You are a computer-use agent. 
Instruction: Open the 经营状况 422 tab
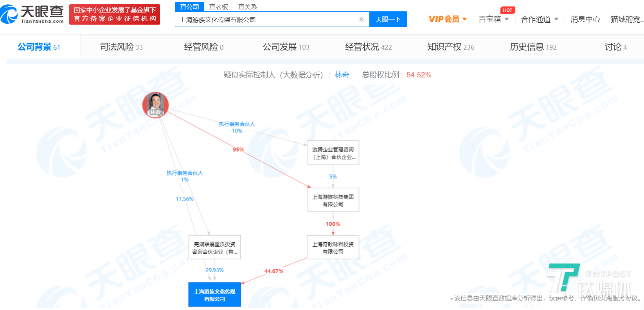click(x=368, y=47)
